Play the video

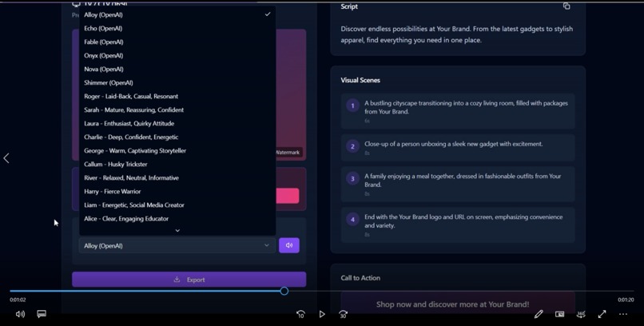click(x=322, y=314)
